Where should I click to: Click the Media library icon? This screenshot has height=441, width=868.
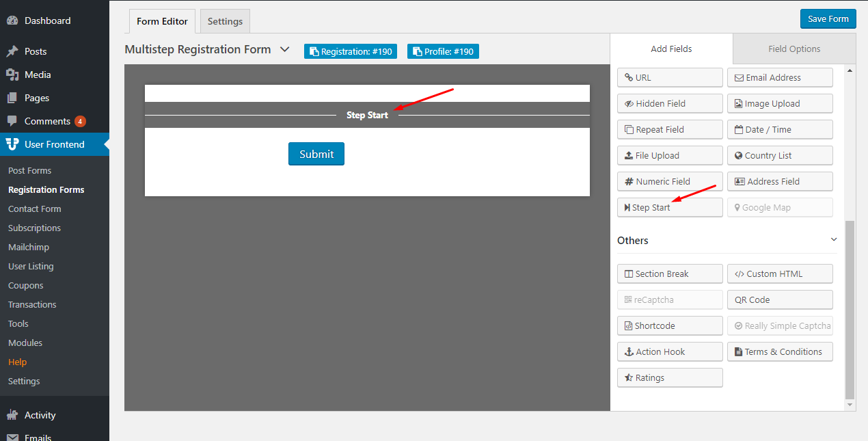[x=12, y=75]
